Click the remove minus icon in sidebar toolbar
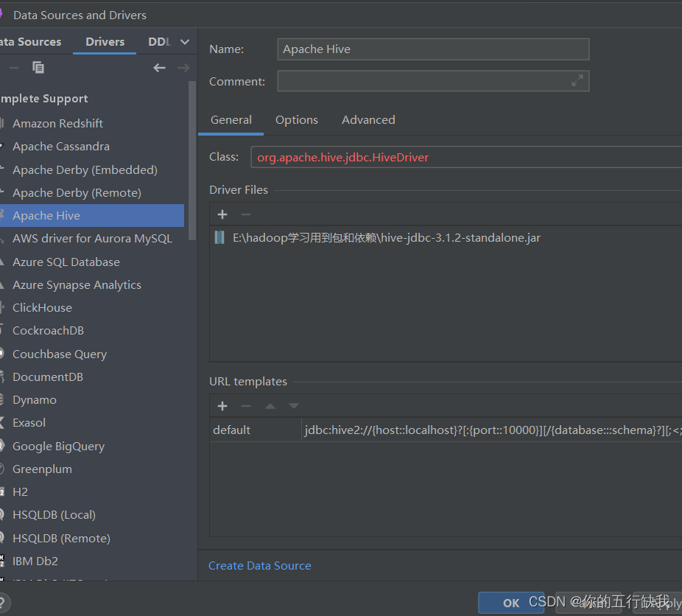This screenshot has height=616, width=682. point(14,68)
